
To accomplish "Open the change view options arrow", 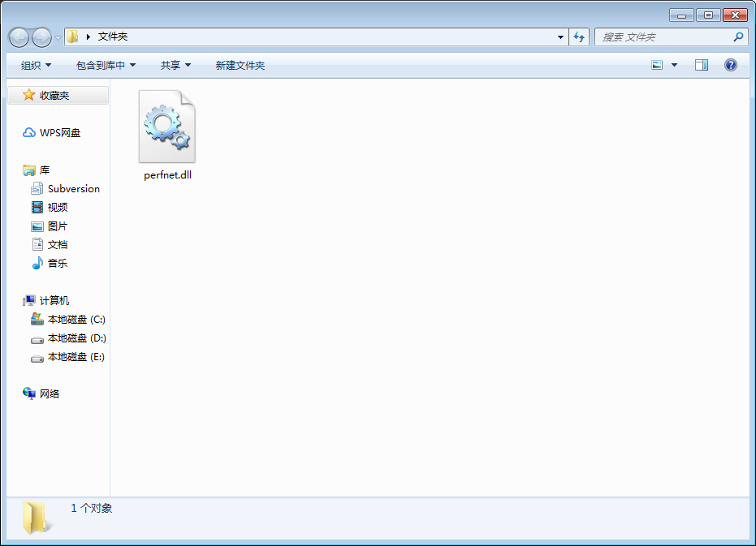I will tap(672, 65).
